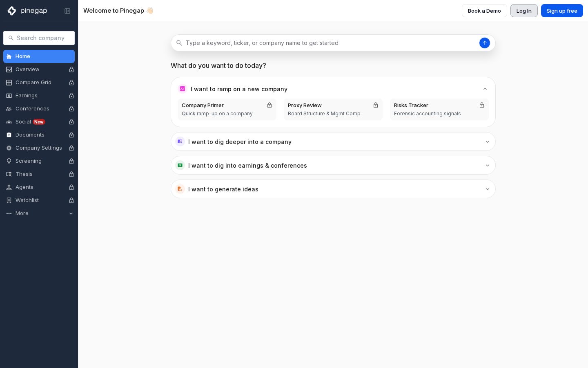The image size is (588, 368).
Task: Open Watchlist from the sidebar
Action: pos(39,200)
